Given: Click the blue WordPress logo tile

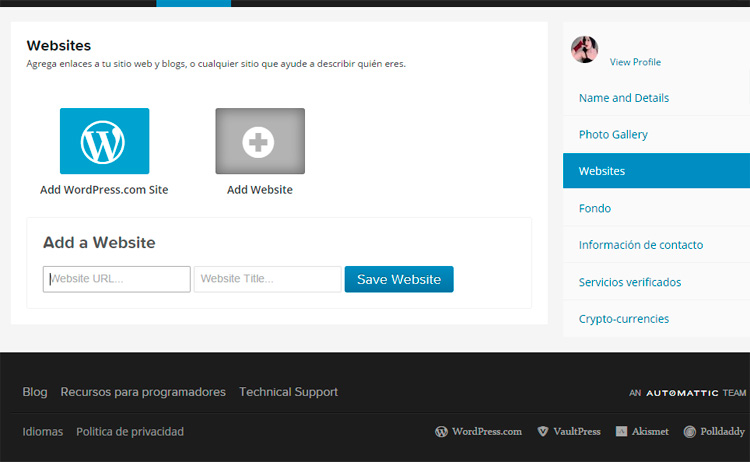Looking at the screenshot, I should coord(104,141).
